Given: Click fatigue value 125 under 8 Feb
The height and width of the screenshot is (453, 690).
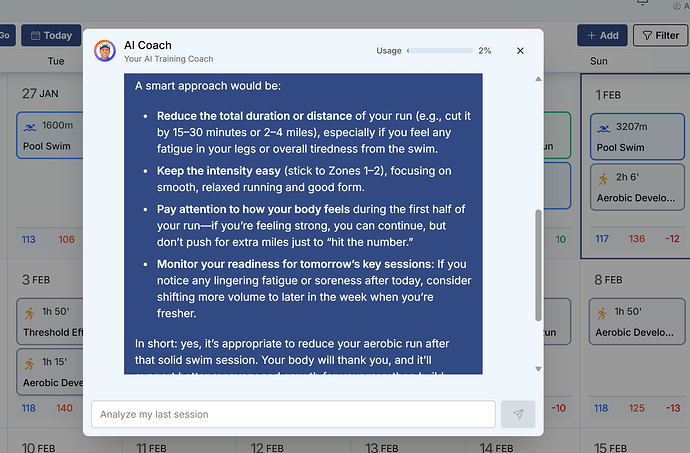Looking at the screenshot, I should 637,408.
